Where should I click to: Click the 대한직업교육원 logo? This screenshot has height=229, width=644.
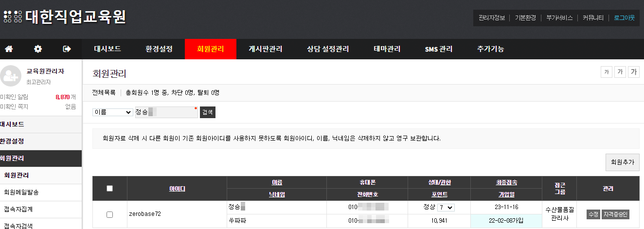coord(65,17)
